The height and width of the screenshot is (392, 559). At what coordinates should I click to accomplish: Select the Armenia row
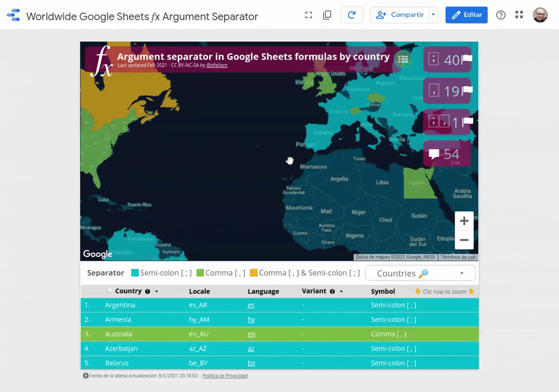tap(279, 320)
